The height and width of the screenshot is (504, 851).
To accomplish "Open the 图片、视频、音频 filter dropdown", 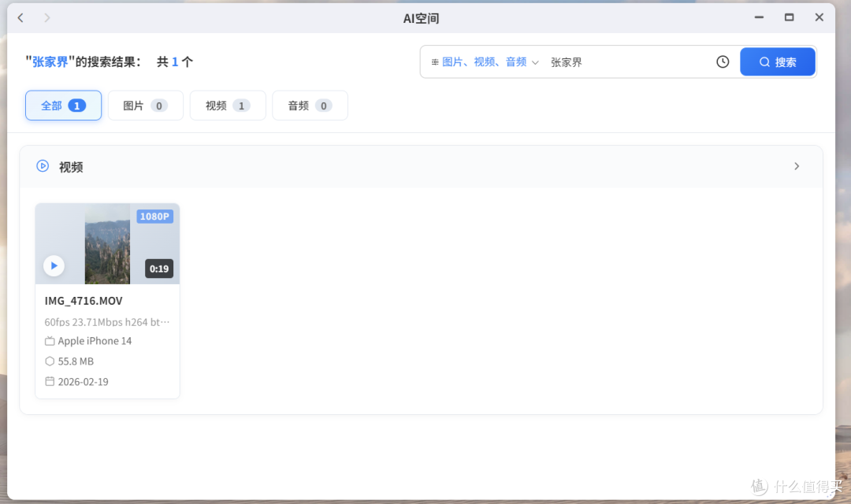I will [x=485, y=62].
